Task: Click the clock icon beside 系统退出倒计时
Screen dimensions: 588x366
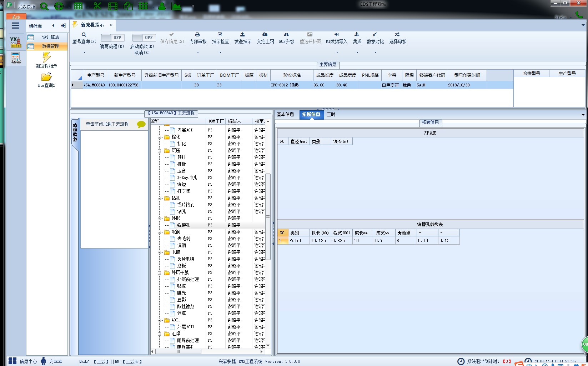Action: coord(461,361)
